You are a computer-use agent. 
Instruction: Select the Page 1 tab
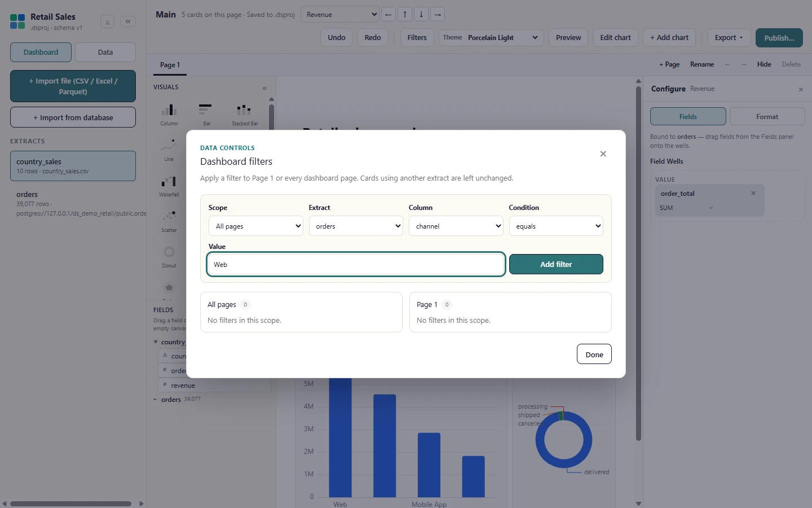click(x=170, y=65)
